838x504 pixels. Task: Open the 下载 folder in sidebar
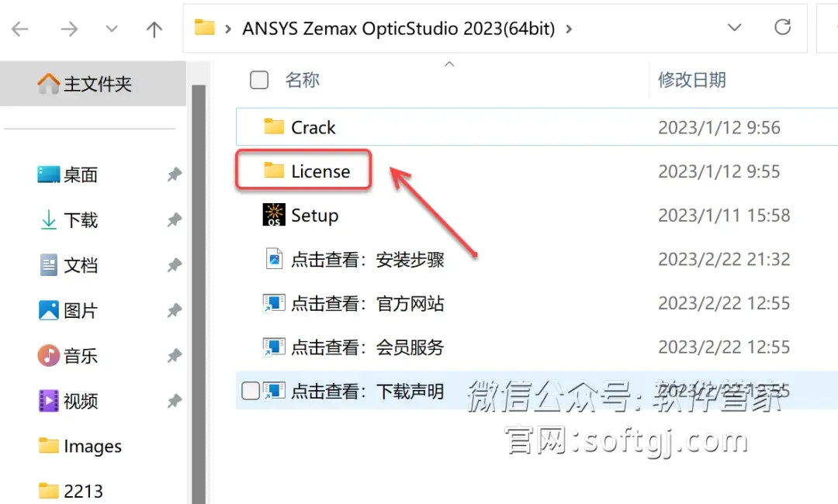point(80,220)
